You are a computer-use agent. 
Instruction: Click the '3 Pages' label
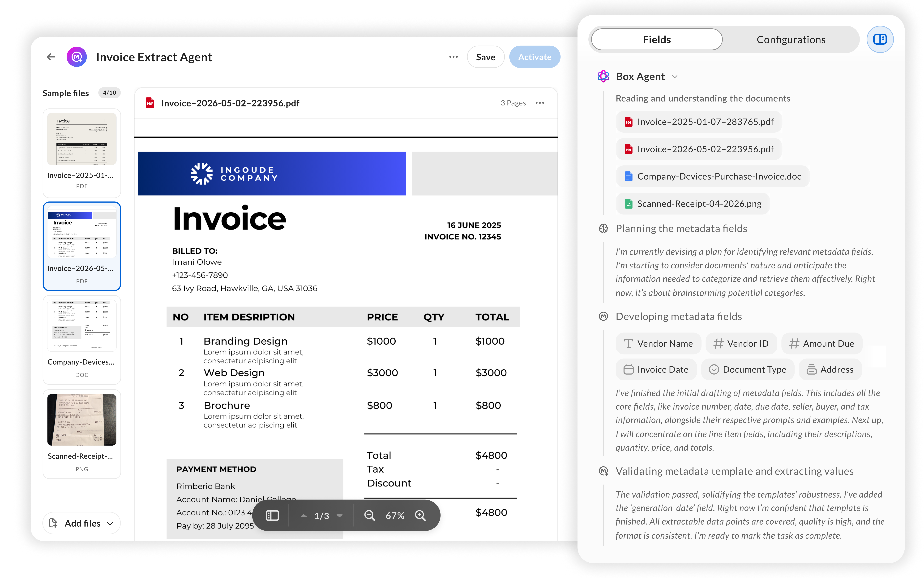click(513, 103)
